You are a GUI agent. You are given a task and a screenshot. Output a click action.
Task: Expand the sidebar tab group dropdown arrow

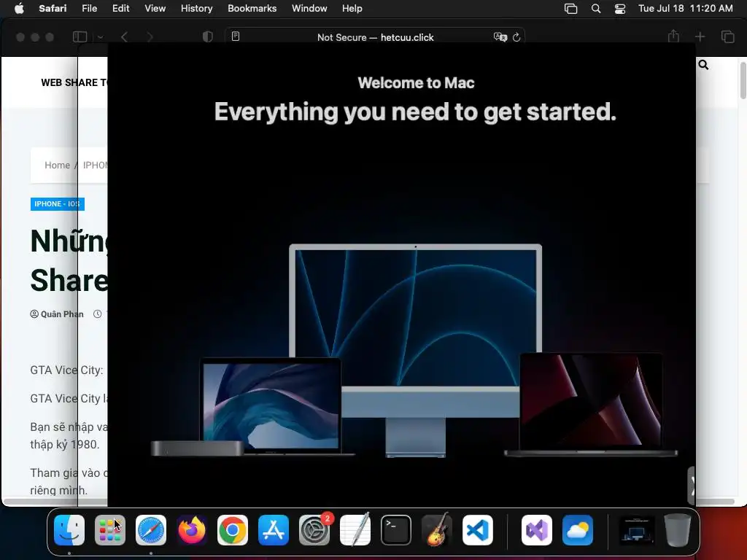[x=100, y=37]
